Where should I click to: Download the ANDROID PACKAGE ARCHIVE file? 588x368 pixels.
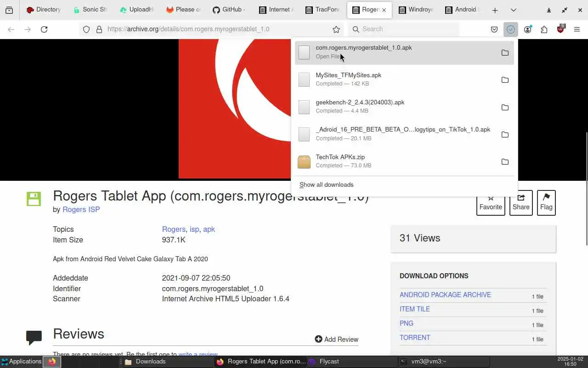coord(445,295)
